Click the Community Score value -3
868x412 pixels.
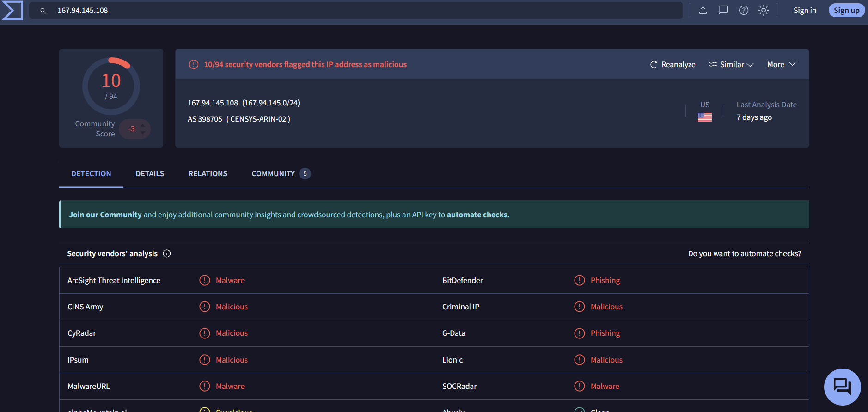[132, 129]
